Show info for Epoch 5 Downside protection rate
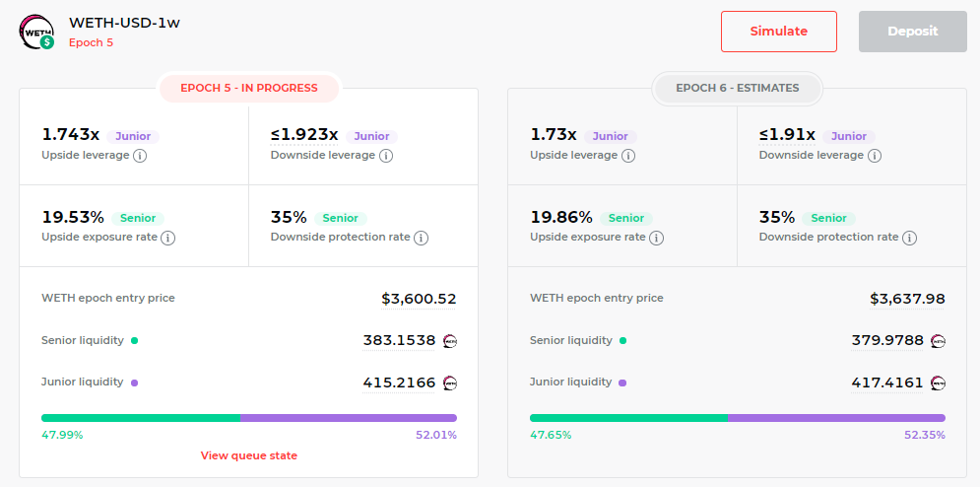Screen dimensions: 980x487 click(422, 238)
